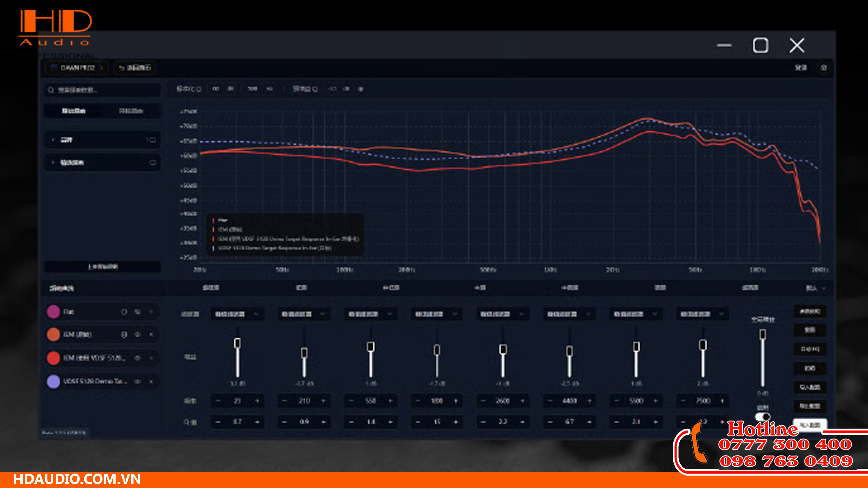
Task: Click the white highlighted button at the bottom right
Action: click(810, 425)
